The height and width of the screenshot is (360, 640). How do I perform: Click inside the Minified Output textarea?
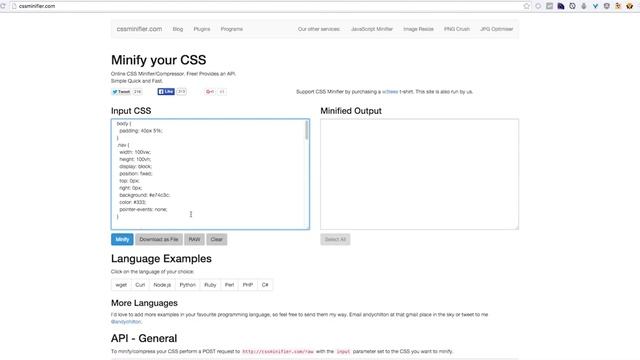coord(420,174)
